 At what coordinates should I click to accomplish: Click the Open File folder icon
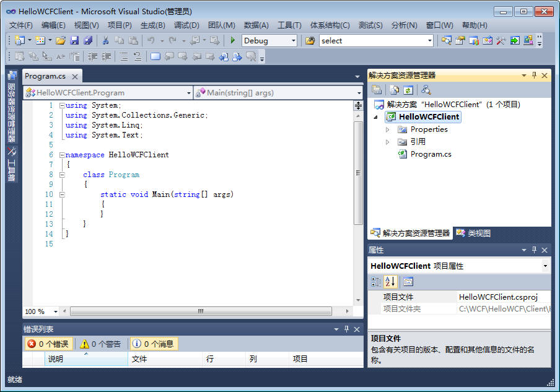pyautogui.click(x=61, y=40)
